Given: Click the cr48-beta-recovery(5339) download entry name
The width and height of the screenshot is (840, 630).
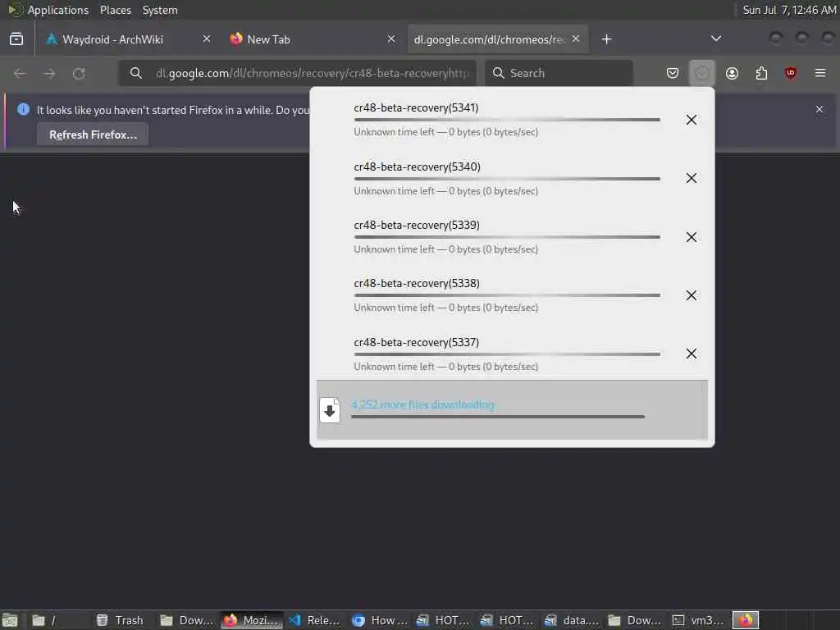Looking at the screenshot, I should [x=416, y=225].
